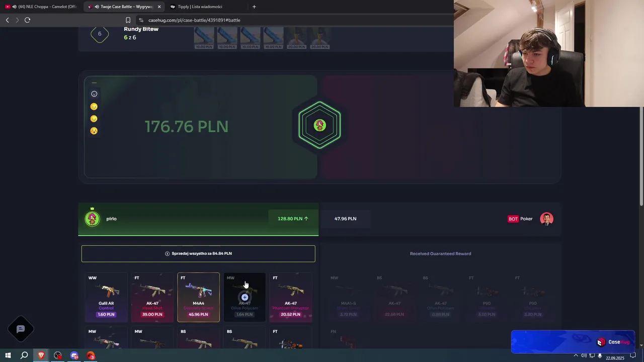Select the AK-47 Head Shot 39.00 PLN card

152,297
